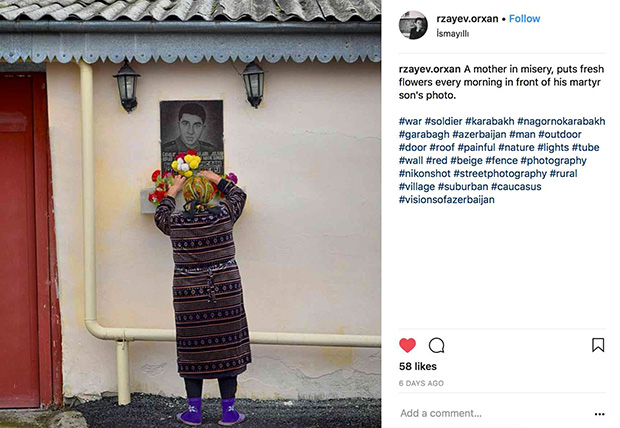Open comments with the speech bubble icon
Screen dimensions: 620x428
pyautogui.click(x=437, y=345)
